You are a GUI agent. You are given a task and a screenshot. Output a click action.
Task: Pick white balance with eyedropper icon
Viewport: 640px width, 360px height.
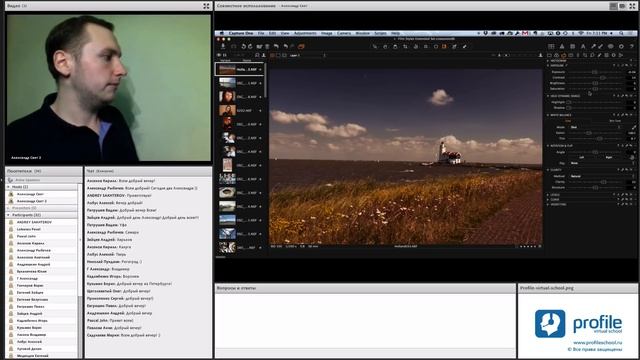633,127
